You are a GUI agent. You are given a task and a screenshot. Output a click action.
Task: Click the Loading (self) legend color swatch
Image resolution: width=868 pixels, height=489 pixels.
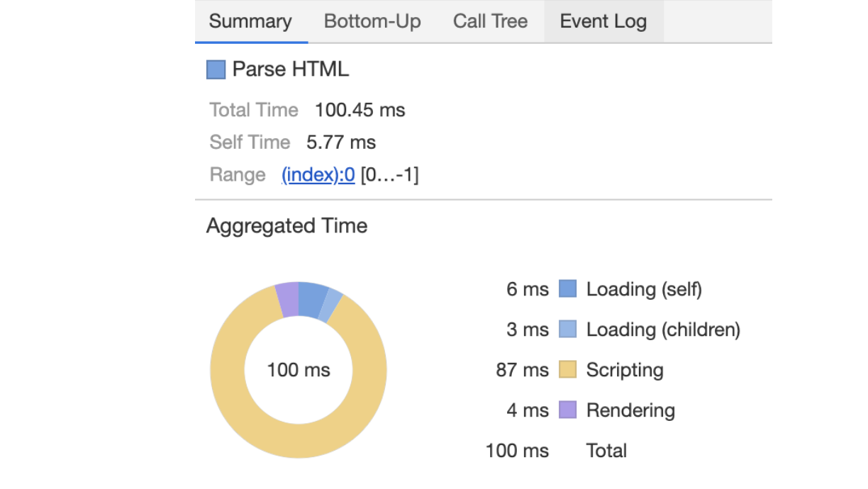tap(567, 289)
